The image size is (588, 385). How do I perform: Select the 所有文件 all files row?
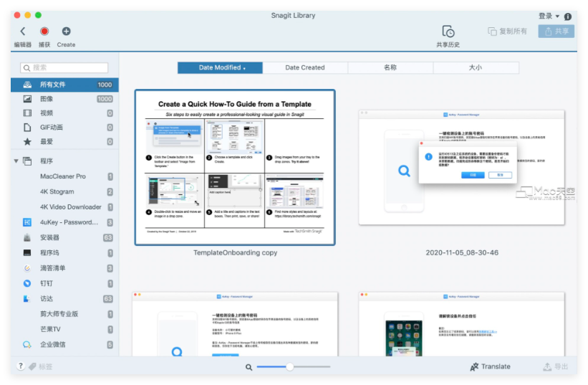(x=64, y=85)
